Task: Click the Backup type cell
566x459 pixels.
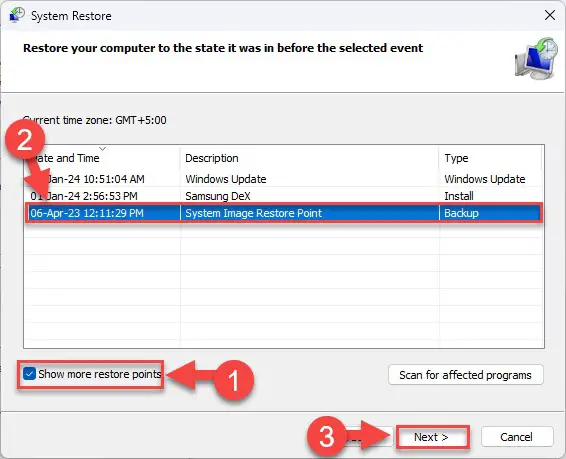Action: point(461,213)
